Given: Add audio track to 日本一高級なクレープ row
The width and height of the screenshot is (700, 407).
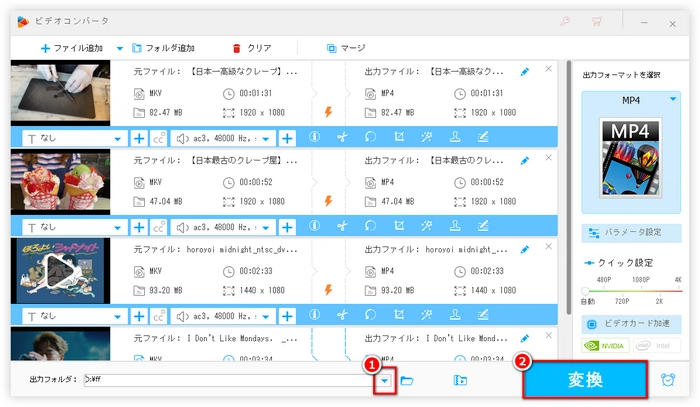Looking at the screenshot, I should pyautogui.click(x=287, y=139).
